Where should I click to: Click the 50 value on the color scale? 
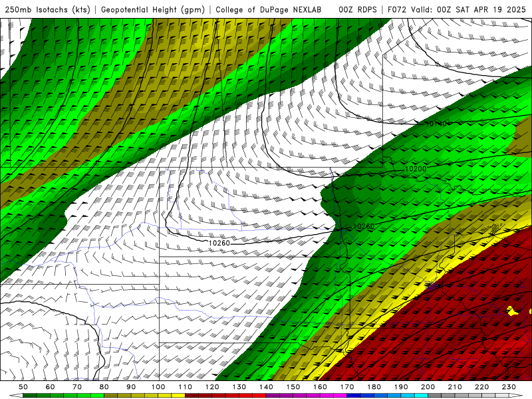coord(23,387)
